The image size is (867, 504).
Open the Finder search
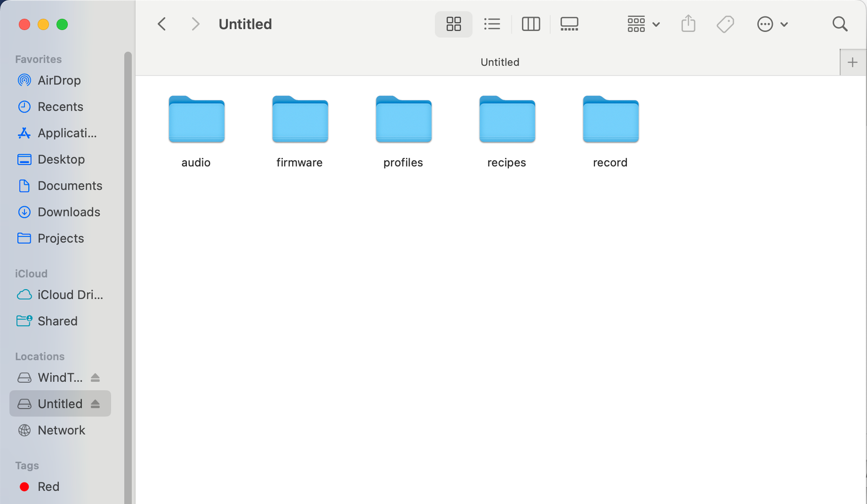point(840,24)
